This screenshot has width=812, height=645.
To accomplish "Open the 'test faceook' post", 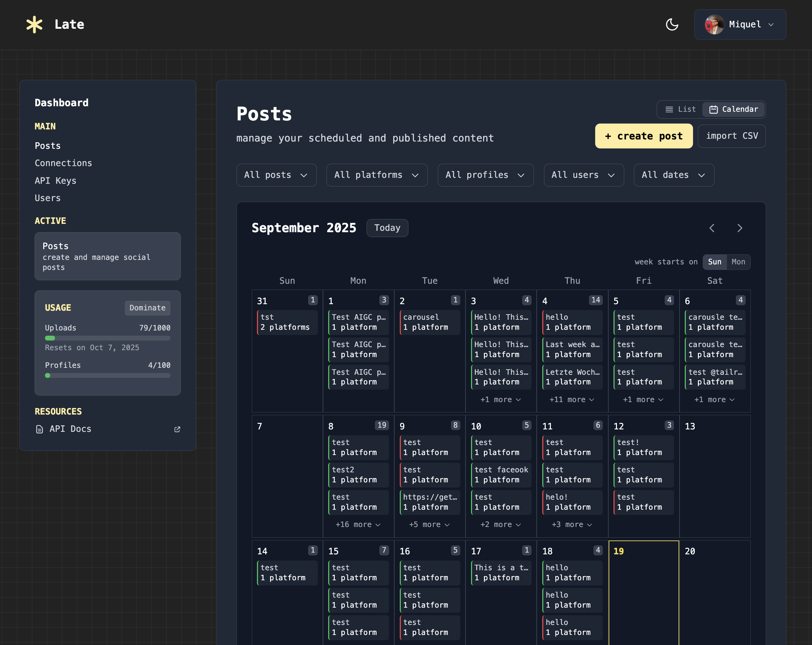I will point(501,475).
